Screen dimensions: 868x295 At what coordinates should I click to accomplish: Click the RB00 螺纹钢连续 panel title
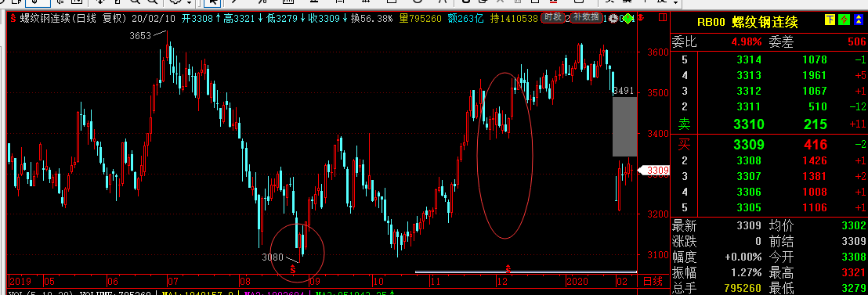(x=747, y=22)
